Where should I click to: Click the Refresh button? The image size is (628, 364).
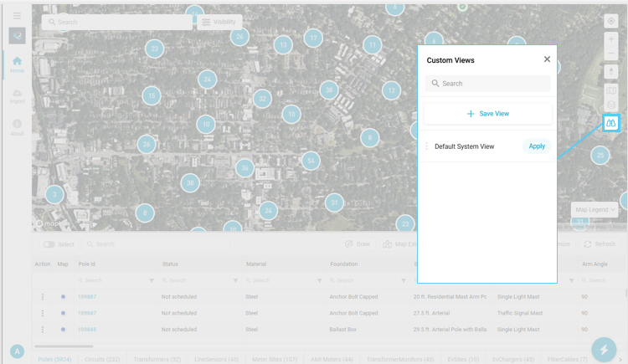point(600,244)
